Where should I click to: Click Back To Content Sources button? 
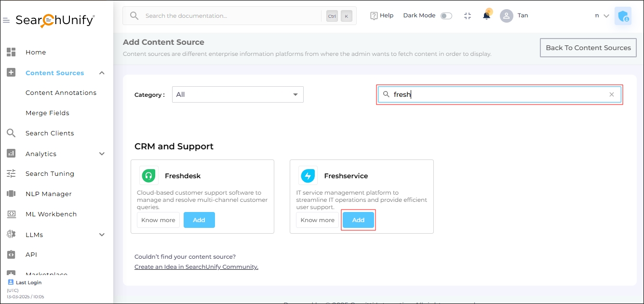588,48
